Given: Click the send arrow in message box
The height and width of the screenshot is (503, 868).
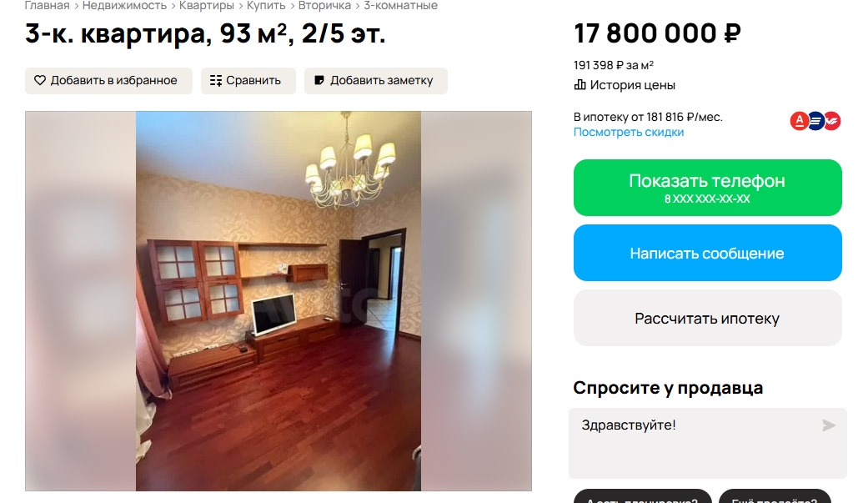Looking at the screenshot, I should (x=828, y=425).
